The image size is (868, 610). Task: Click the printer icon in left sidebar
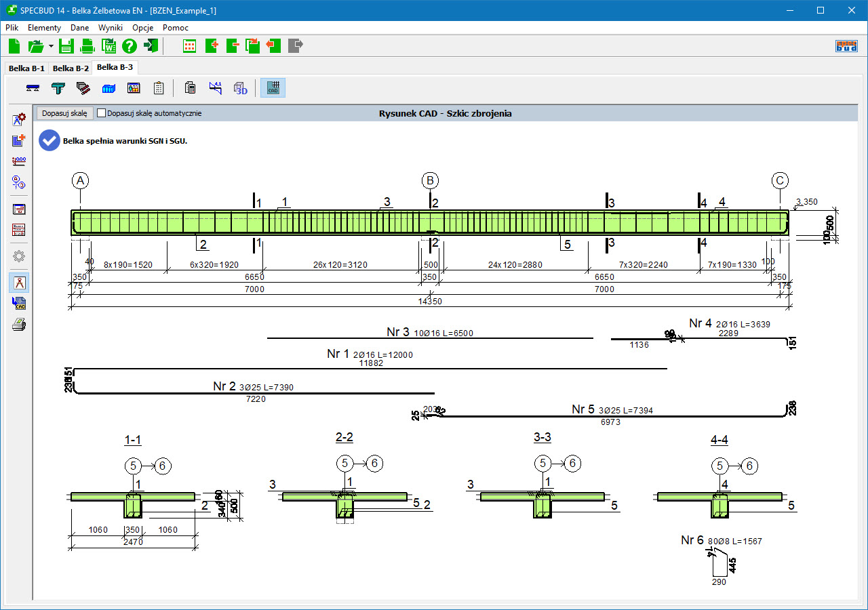(x=19, y=325)
